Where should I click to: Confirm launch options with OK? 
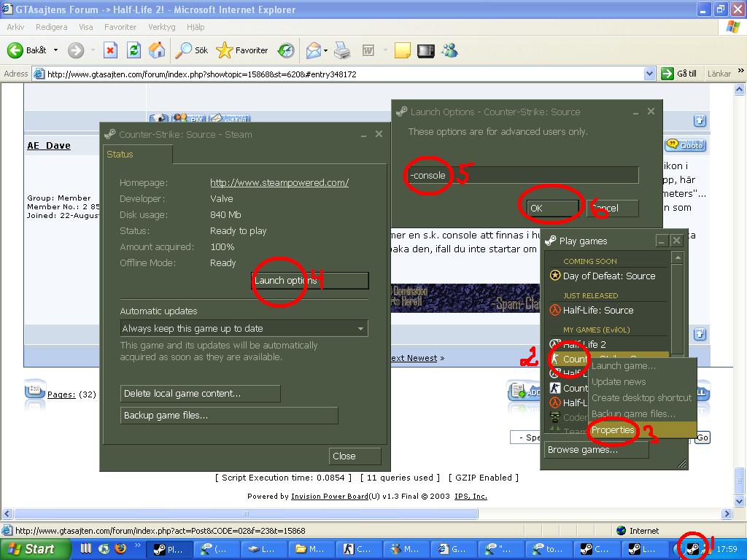click(553, 208)
